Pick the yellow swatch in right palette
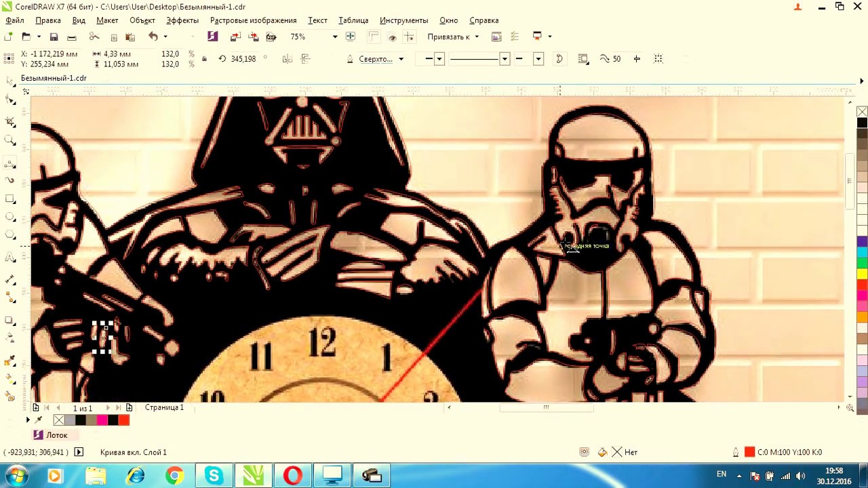The height and width of the screenshot is (488, 868). [x=862, y=274]
